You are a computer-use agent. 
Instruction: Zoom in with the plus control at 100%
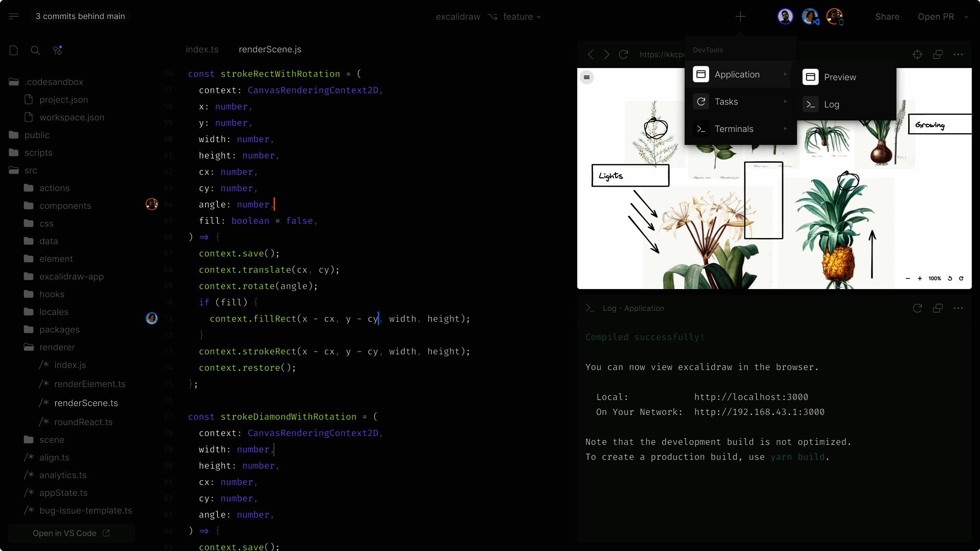point(919,278)
